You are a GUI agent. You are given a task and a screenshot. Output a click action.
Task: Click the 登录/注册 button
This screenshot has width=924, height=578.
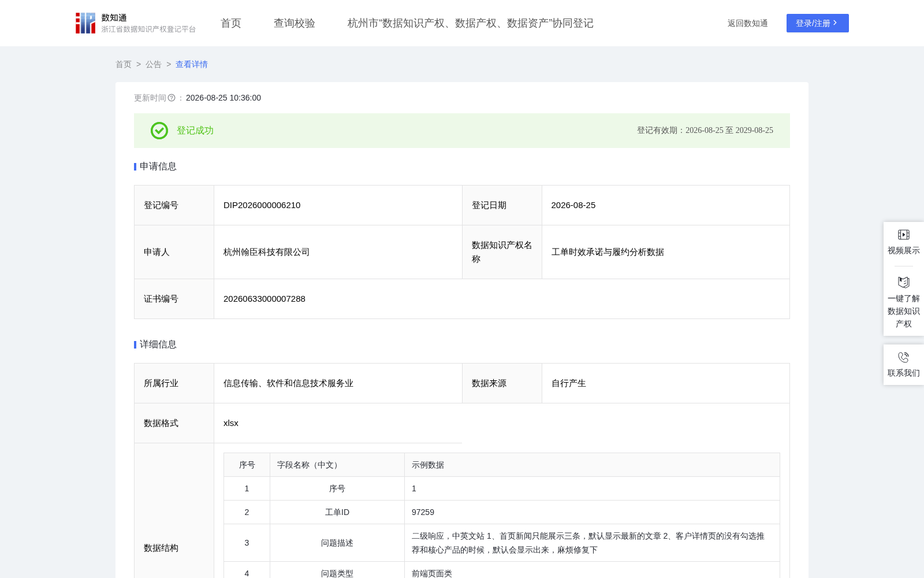(x=818, y=23)
